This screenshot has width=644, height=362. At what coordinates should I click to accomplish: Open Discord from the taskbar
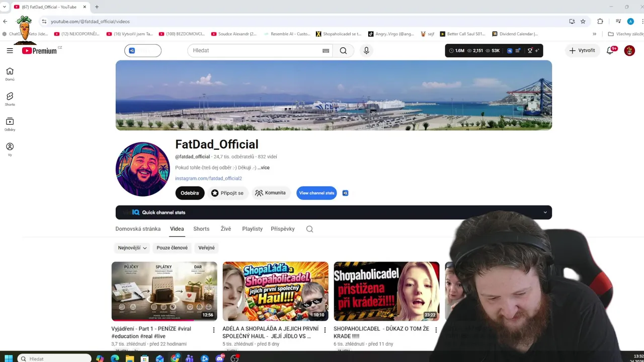point(220,358)
